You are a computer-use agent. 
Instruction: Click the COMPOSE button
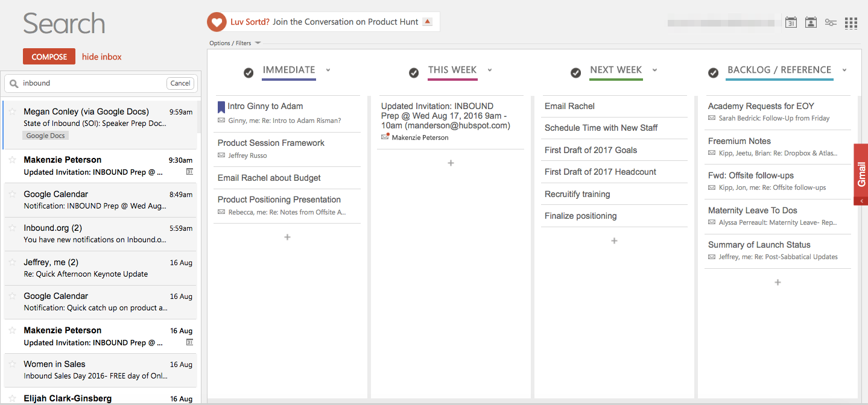coord(49,57)
